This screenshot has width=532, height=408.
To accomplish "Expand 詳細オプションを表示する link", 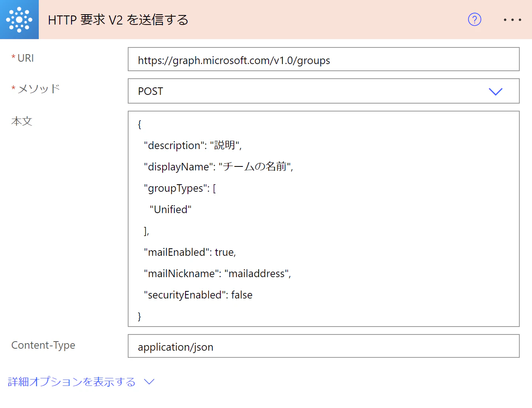I will pyautogui.click(x=72, y=382).
